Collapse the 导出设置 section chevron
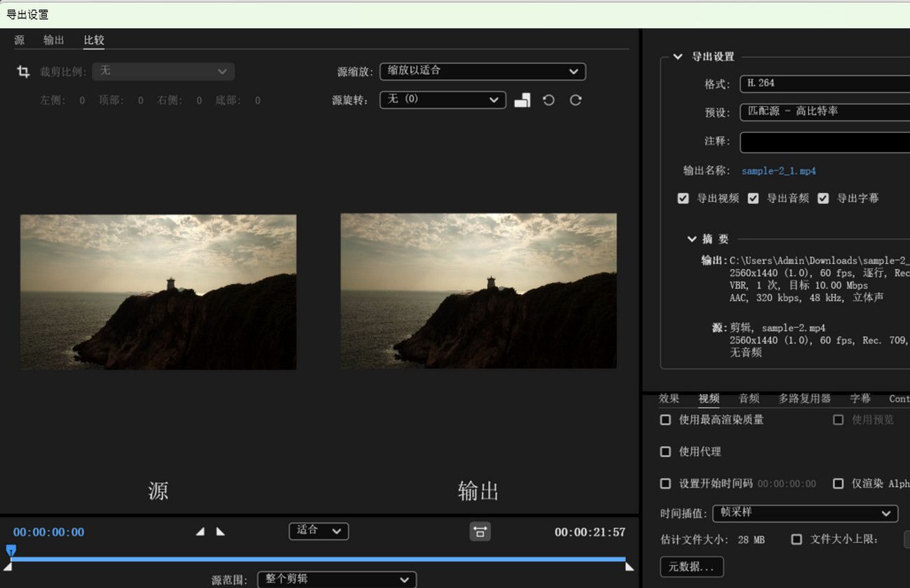Viewport: 910px width, 588px height. coord(677,56)
